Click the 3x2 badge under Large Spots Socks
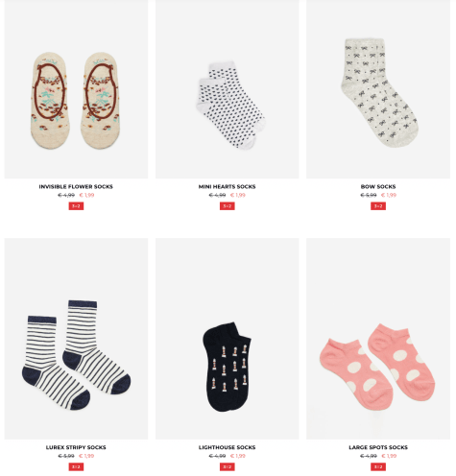This screenshot has width=456, height=476. tap(378, 467)
